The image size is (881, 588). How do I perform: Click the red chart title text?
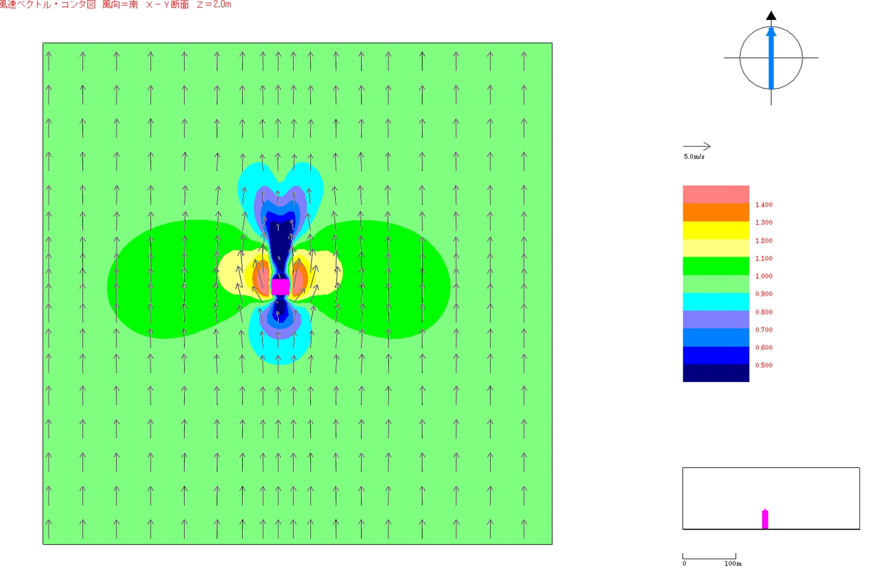115,5
